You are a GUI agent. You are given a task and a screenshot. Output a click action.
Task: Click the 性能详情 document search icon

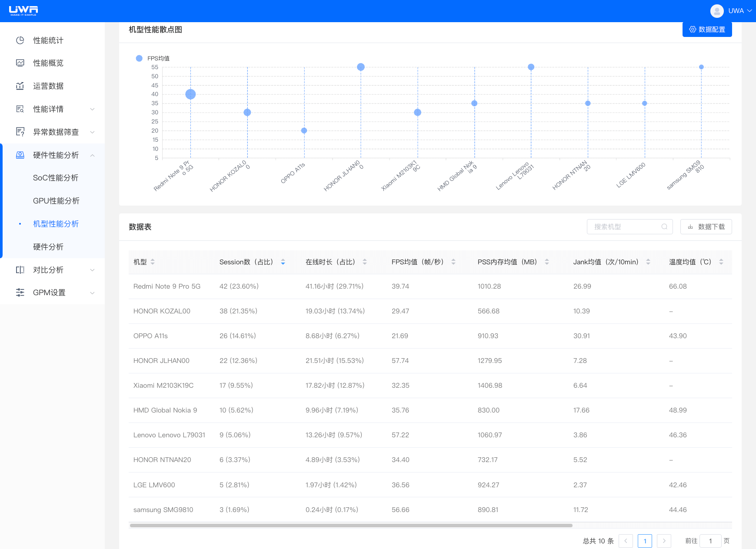pos(20,109)
